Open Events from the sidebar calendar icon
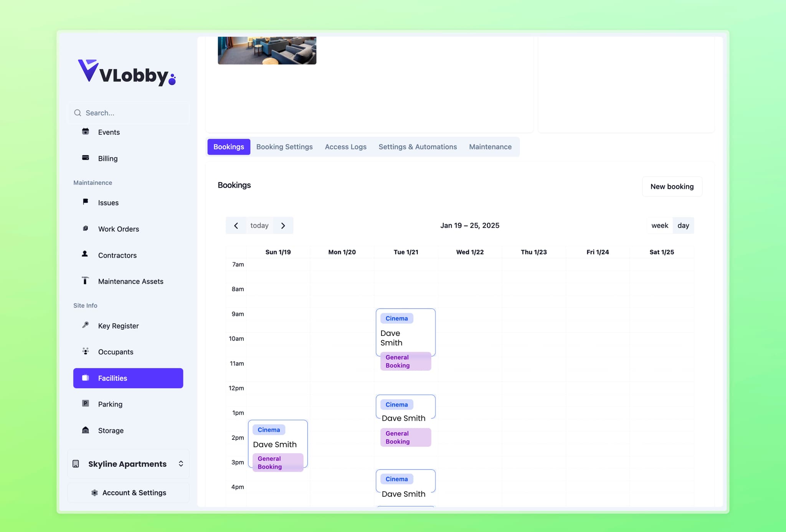Viewport: 786px width, 532px height. 85,132
